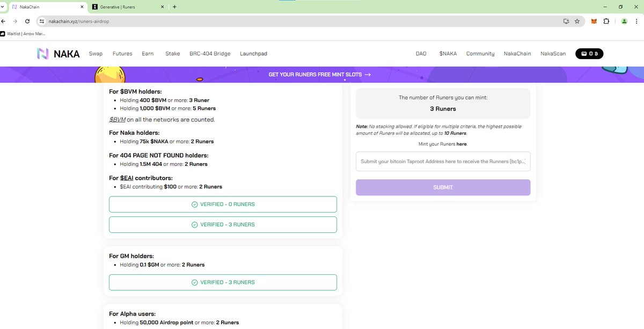
Task: Open a new browser tab
Action: pos(174,6)
